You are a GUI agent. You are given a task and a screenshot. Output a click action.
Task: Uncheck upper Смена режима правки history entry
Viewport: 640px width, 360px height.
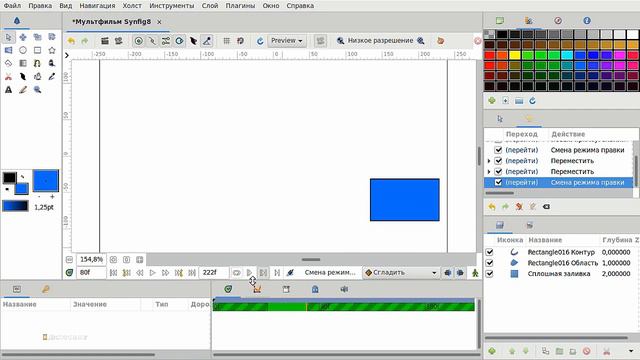tap(498, 150)
